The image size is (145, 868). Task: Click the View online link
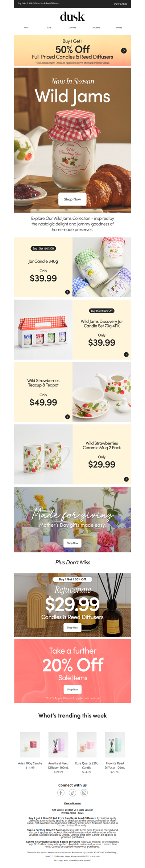pos(120,4)
